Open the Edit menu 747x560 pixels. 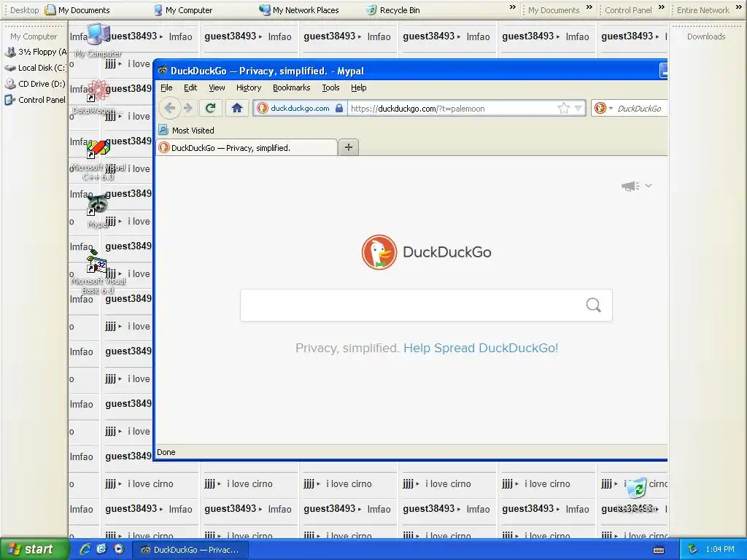click(x=190, y=87)
